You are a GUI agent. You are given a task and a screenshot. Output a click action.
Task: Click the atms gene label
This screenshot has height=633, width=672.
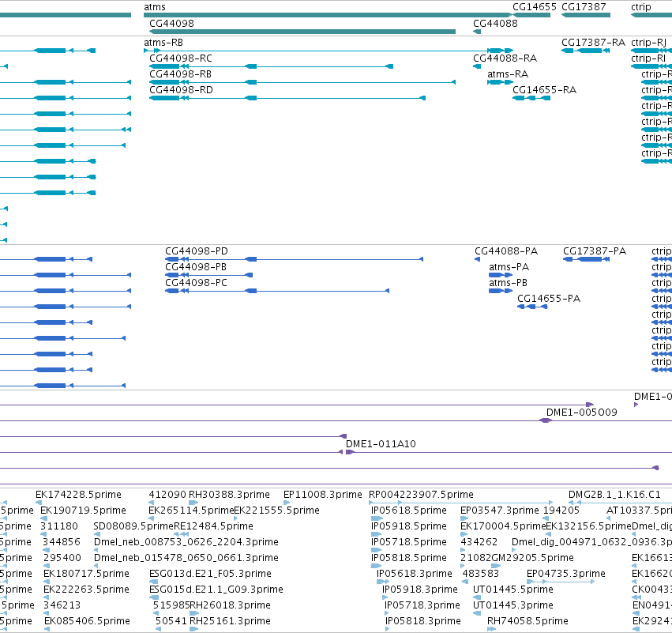[x=154, y=7]
